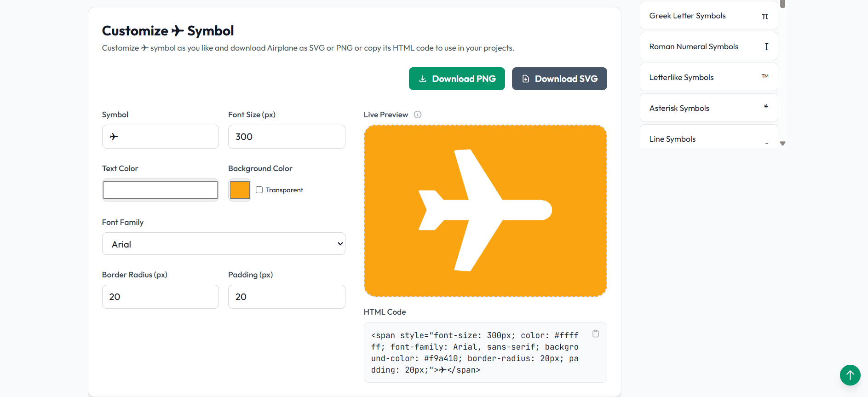Click the pi icon in Greek Letter Symbols

[x=765, y=16]
